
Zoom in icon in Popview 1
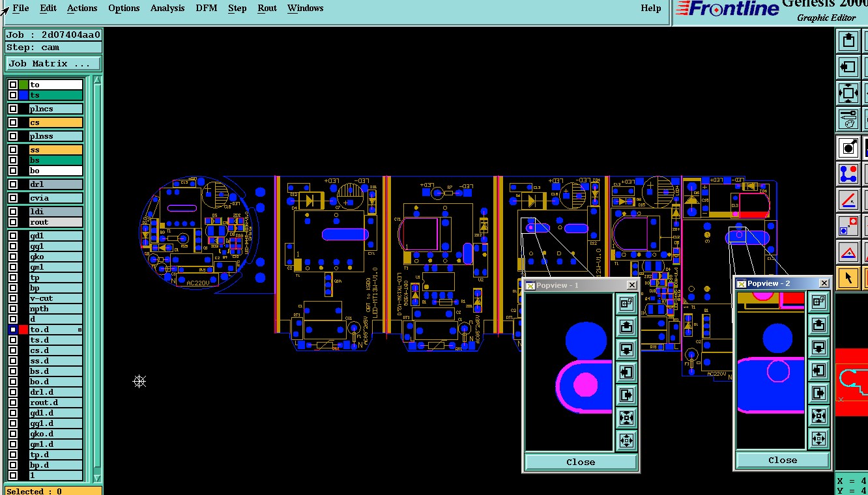[626, 417]
